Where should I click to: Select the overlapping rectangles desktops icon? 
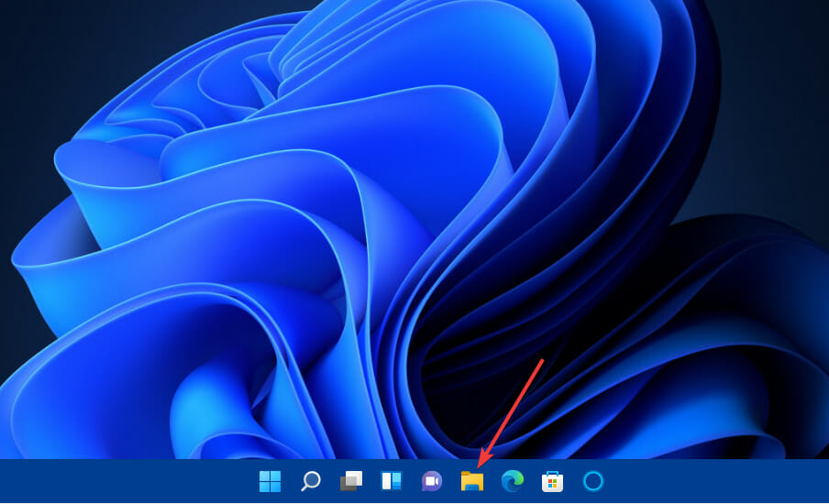click(x=351, y=481)
